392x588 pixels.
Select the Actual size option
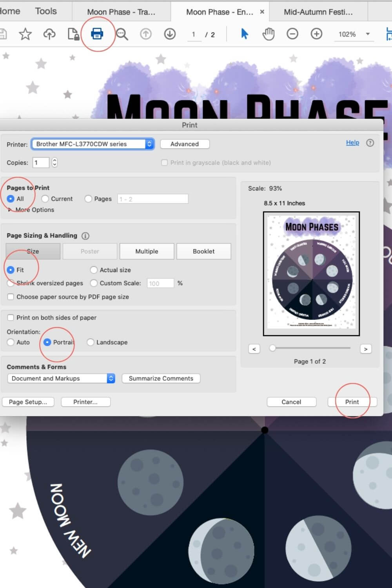[x=111, y=270]
